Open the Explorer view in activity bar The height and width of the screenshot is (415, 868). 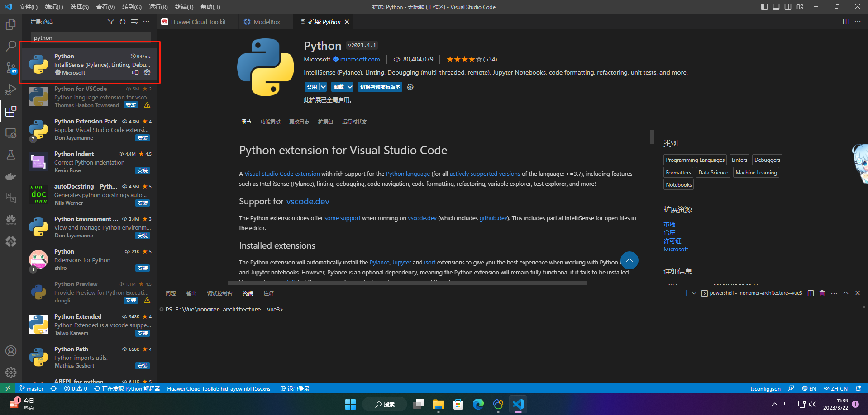(11, 24)
